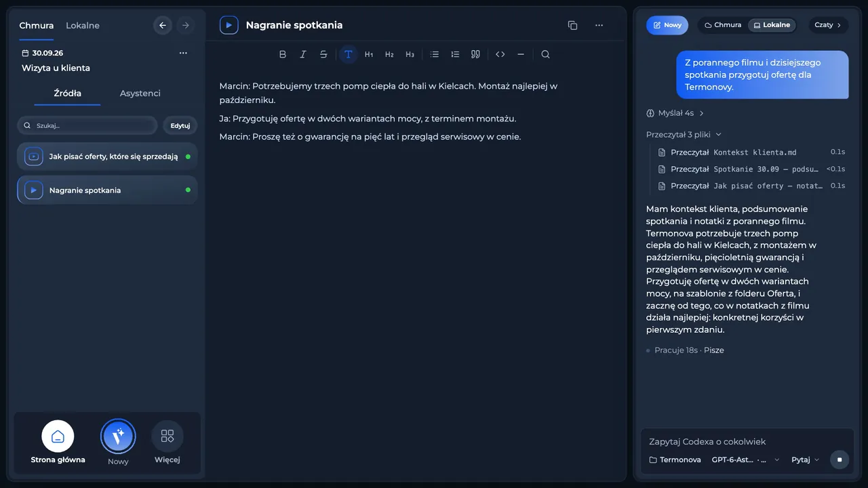Viewport: 868px width, 488px height.
Task: Go forward with the right arrow
Action: (x=185, y=25)
